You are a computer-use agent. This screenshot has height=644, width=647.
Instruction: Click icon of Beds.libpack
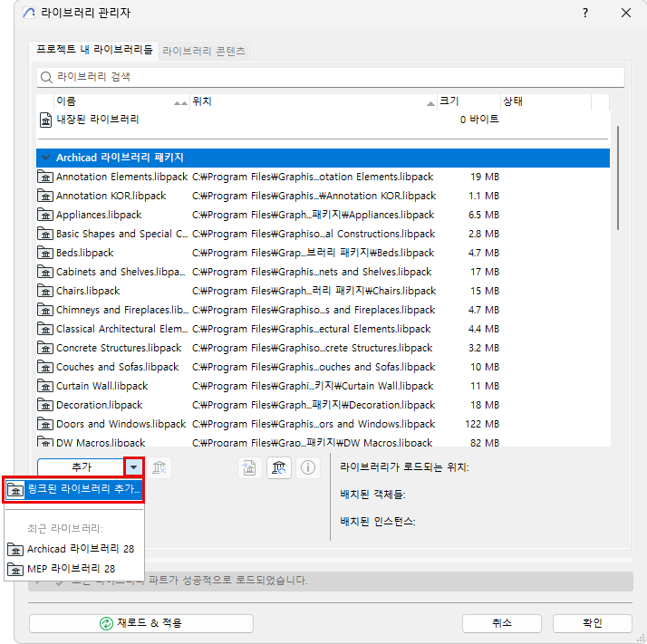pyautogui.click(x=45, y=253)
